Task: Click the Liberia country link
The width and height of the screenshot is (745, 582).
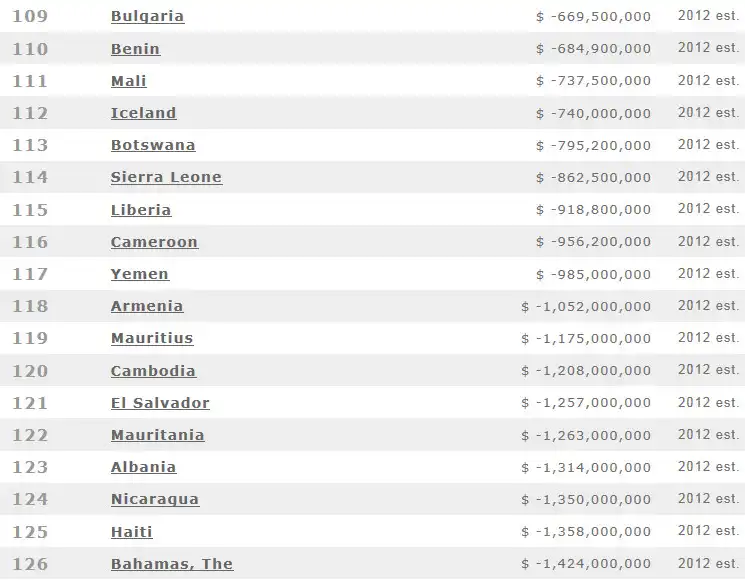Action: (141, 210)
